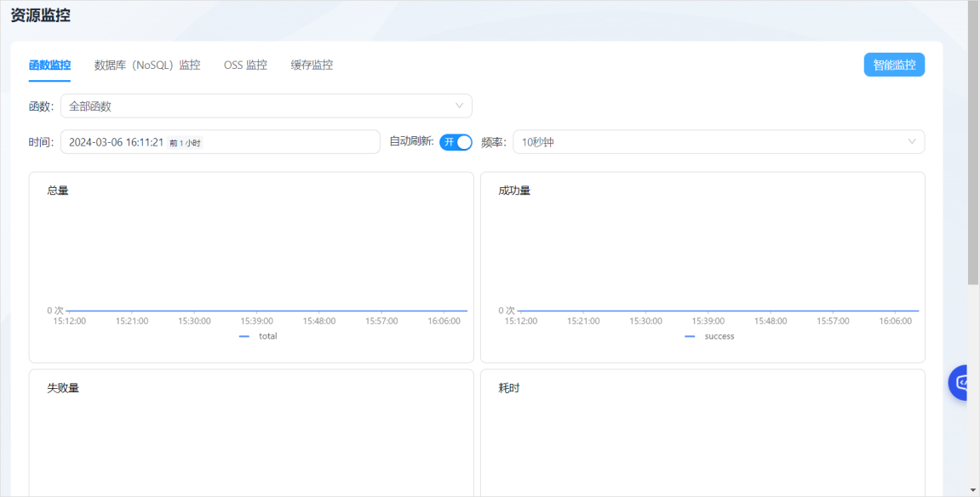Open the 缓存监控 tab
Image resolution: width=980 pixels, height=497 pixels.
[312, 65]
